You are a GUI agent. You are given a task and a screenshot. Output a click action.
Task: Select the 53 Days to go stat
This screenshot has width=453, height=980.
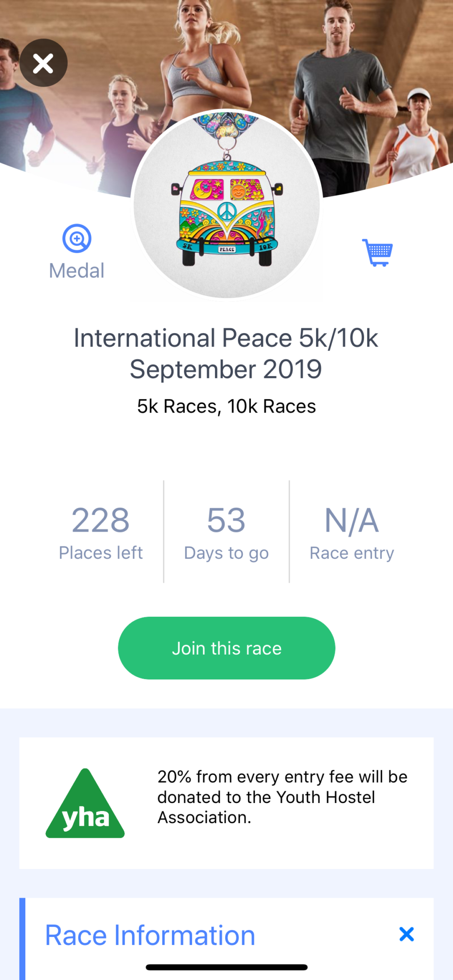(226, 532)
